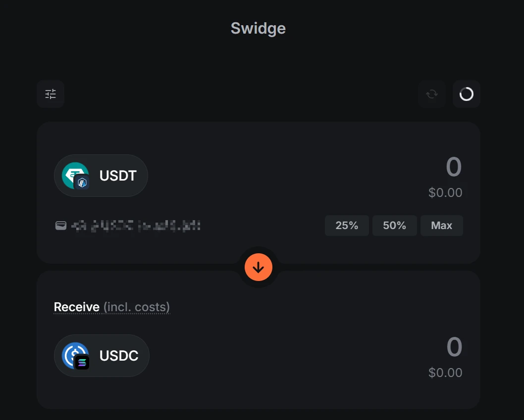Select 25% of balance

347,226
